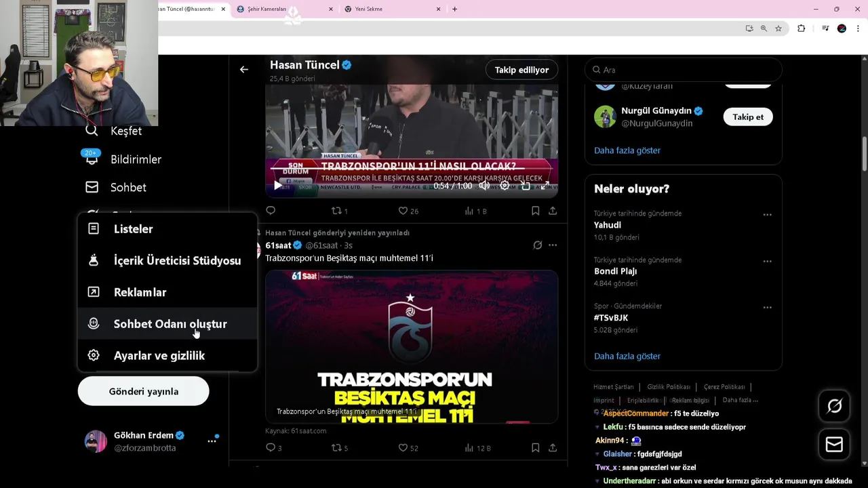The image size is (868, 488).
Task: Open Ayarlar ve gizlilik
Action: point(167,355)
